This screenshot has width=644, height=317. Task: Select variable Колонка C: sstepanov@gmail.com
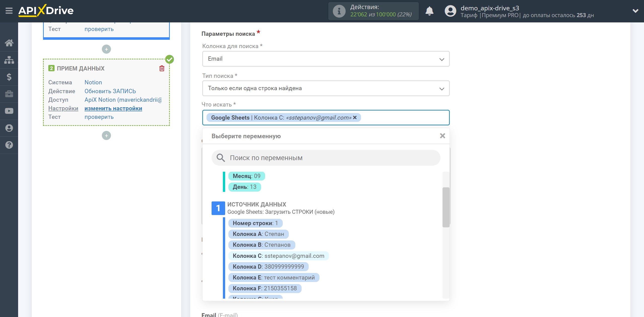click(278, 256)
